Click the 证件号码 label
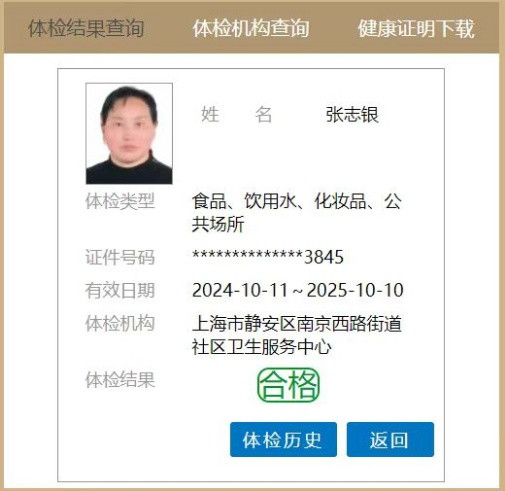 tap(120, 257)
